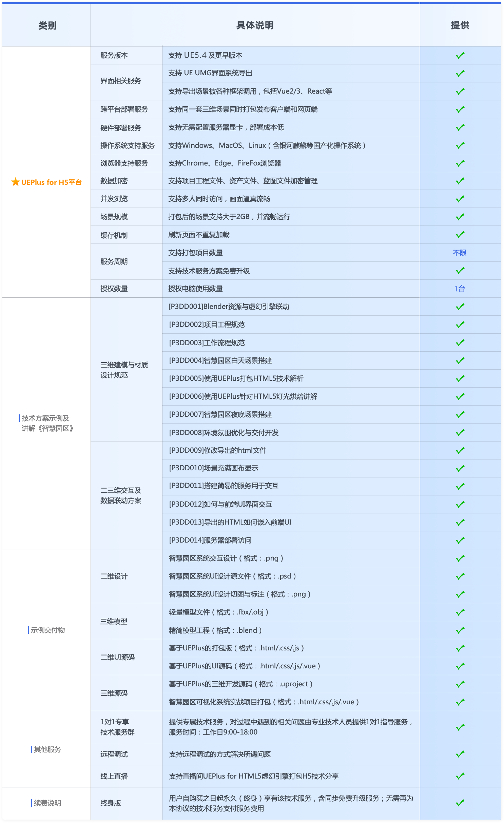Click the checkmark for 支持技术服务方案免费升级

460,270
